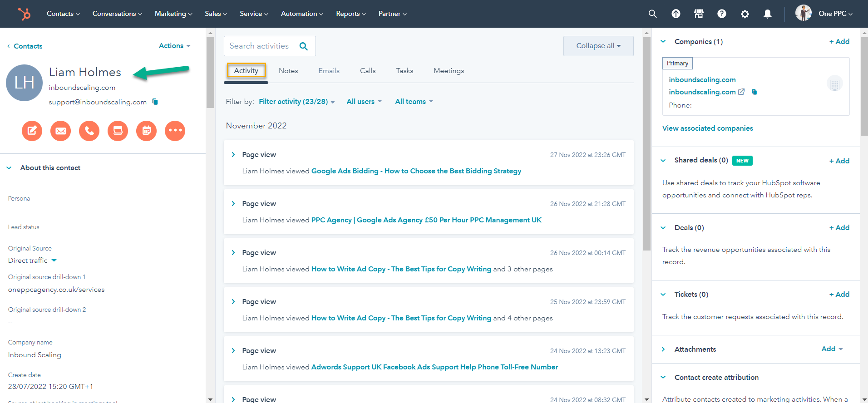Open the Contacts menu
Image resolution: width=868 pixels, height=403 pixels.
63,14
